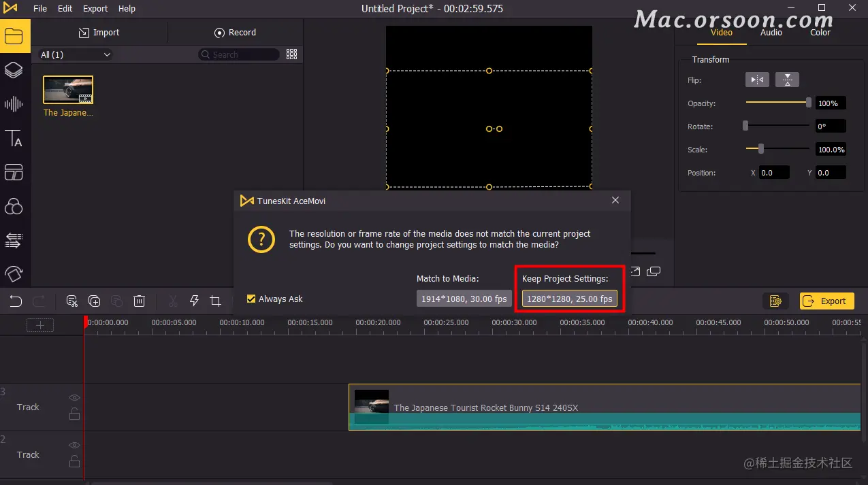Adjust the Rotate slider handle
Screen dimensions: 868x485
pyautogui.click(x=745, y=126)
